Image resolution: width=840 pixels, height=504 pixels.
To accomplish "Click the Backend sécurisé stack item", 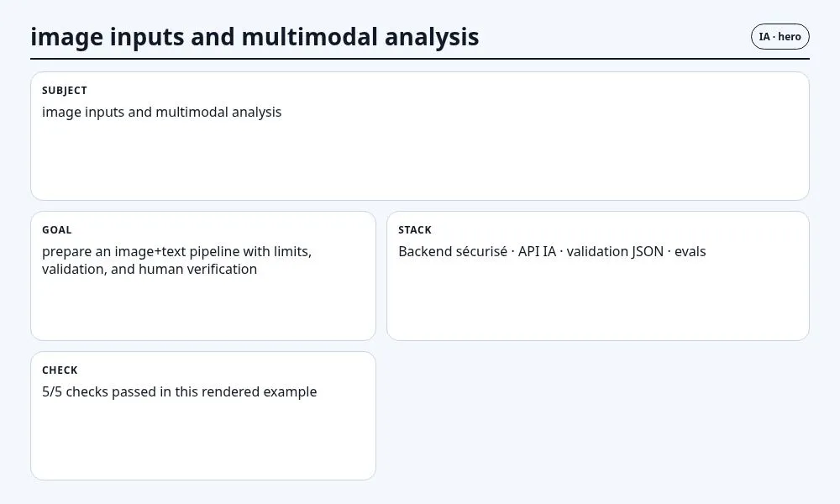I will [453, 252].
